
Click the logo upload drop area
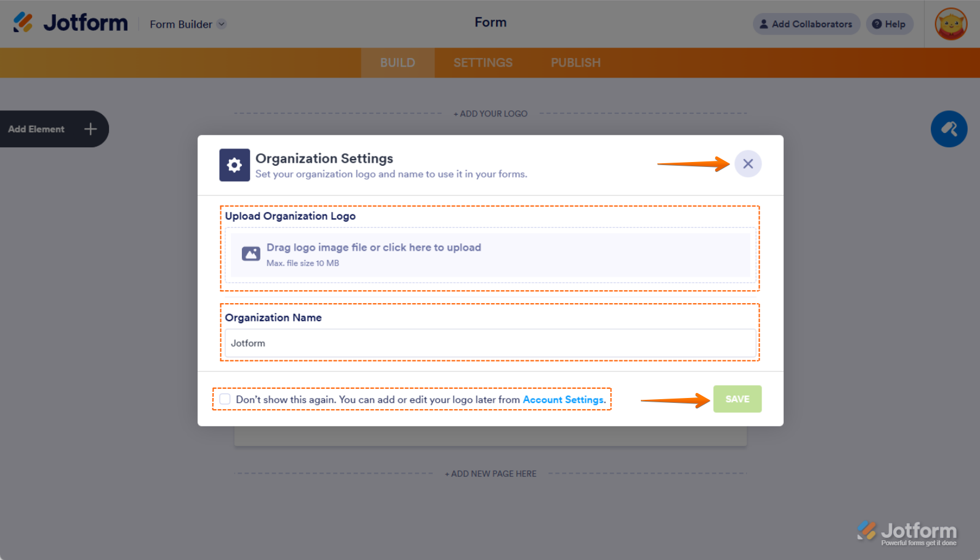tap(490, 255)
